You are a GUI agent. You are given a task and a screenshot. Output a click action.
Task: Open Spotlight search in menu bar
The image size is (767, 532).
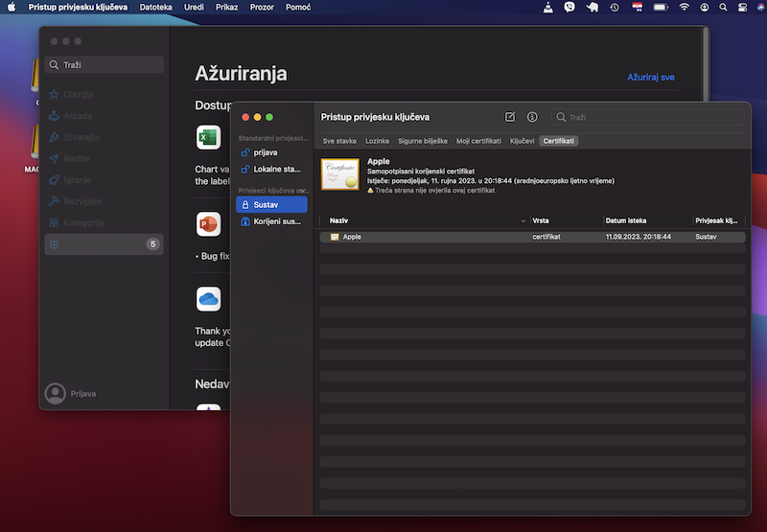[723, 7]
